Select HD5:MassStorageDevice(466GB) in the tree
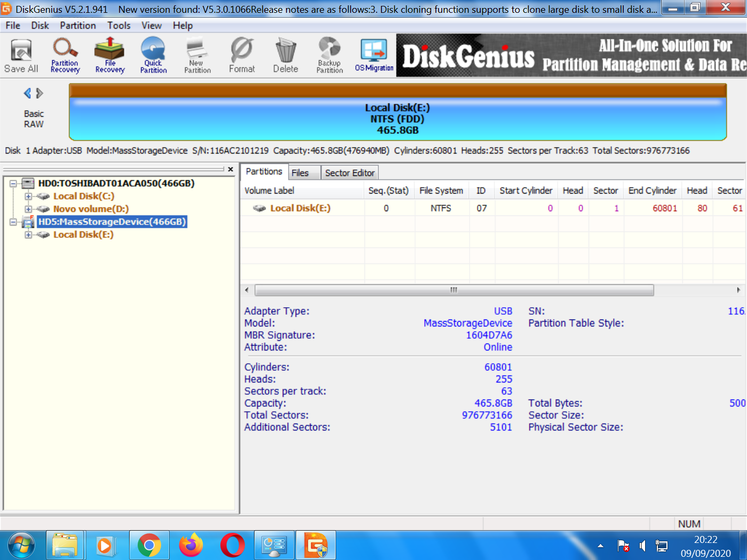 (x=112, y=222)
